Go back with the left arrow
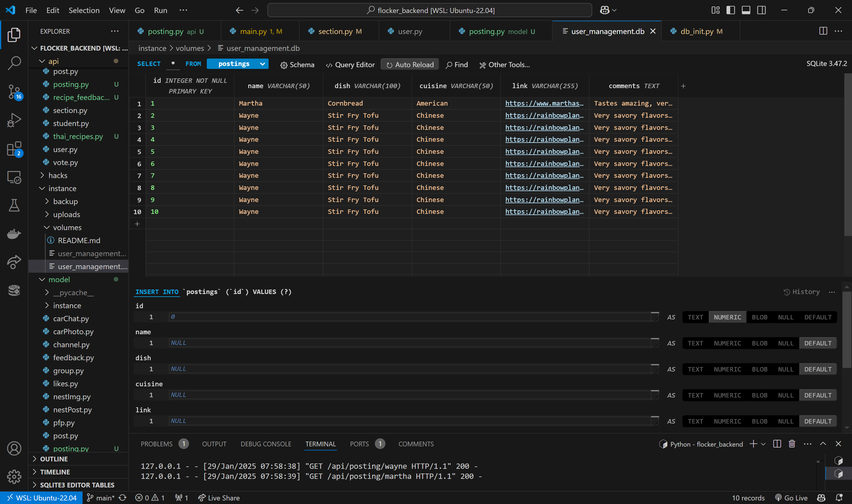 tap(239, 10)
